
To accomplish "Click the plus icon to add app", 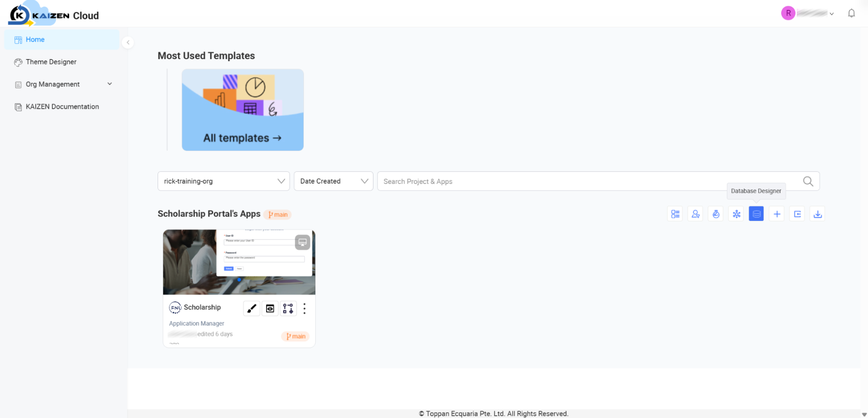I will (x=777, y=214).
